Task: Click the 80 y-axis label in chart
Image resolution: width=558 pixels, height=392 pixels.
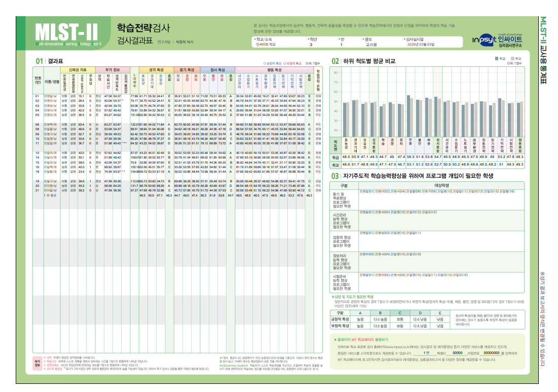Action: coord(336,72)
